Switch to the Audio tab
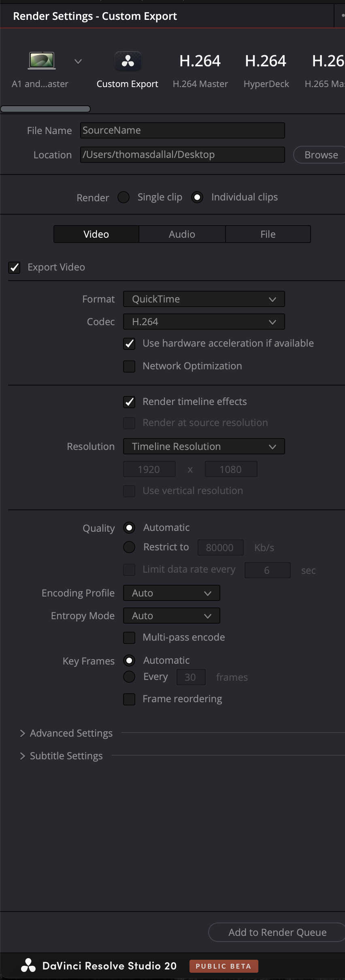The image size is (345, 980). [x=182, y=234]
